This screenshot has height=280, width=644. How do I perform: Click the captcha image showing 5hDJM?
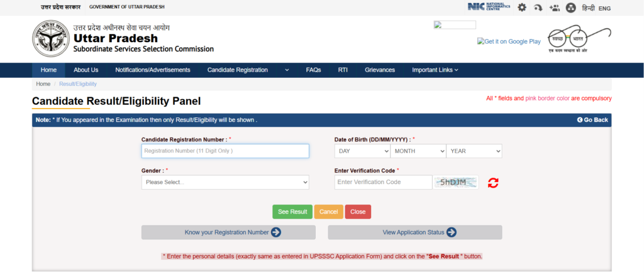455,182
